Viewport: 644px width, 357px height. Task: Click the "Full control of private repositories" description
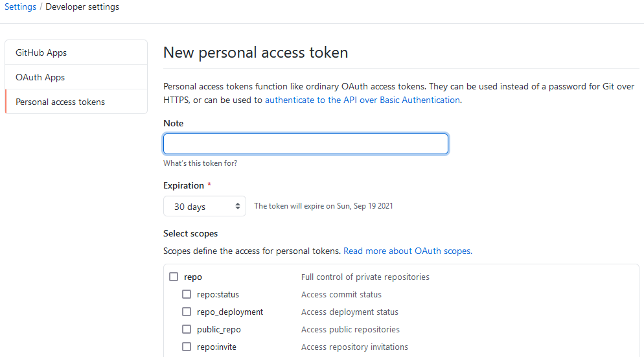coord(365,277)
